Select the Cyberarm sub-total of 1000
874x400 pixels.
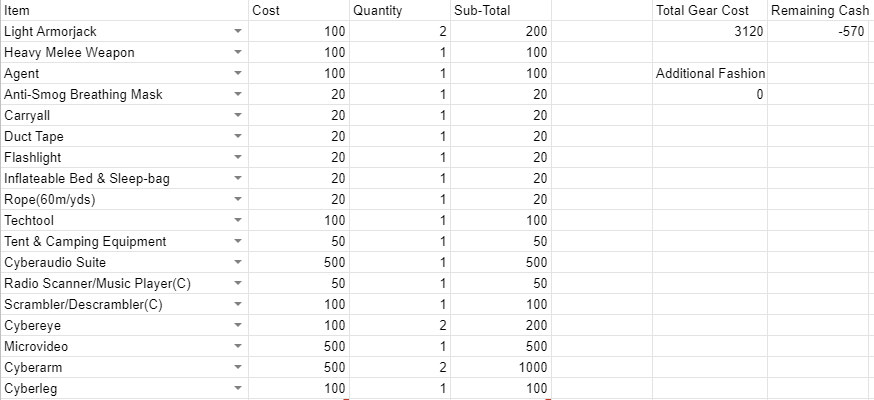pos(500,368)
